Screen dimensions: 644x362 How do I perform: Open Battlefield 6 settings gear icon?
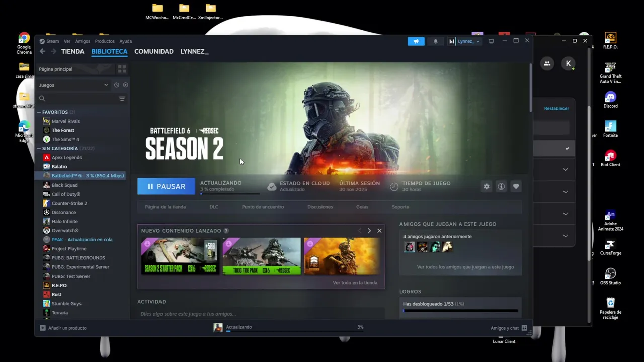pos(487,186)
